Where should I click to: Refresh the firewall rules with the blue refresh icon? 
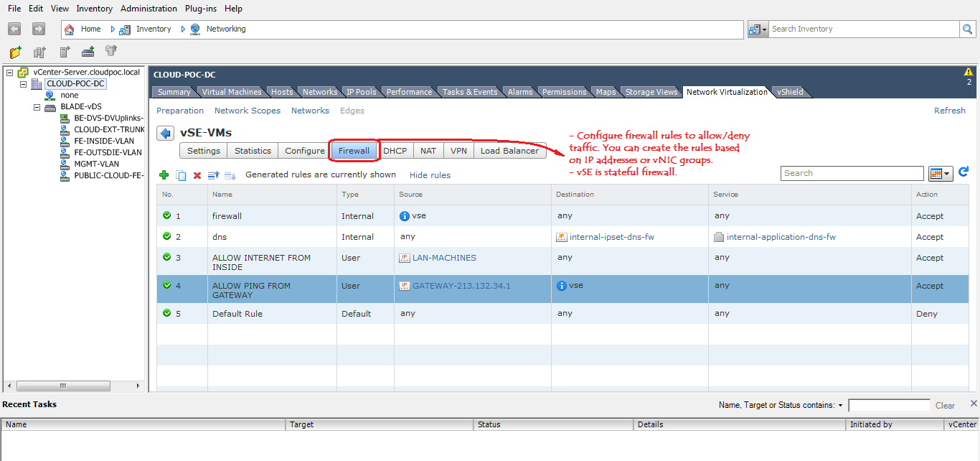pos(963,172)
